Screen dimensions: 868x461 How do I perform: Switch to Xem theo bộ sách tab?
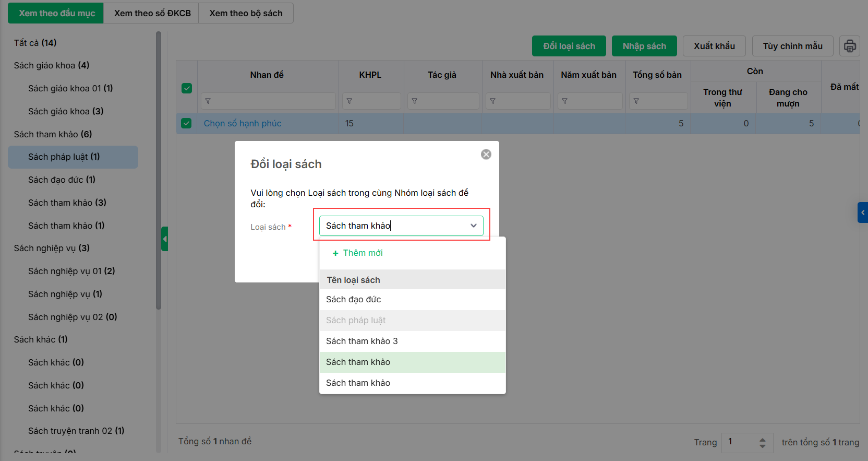pyautogui.click(x=246, y=13)
